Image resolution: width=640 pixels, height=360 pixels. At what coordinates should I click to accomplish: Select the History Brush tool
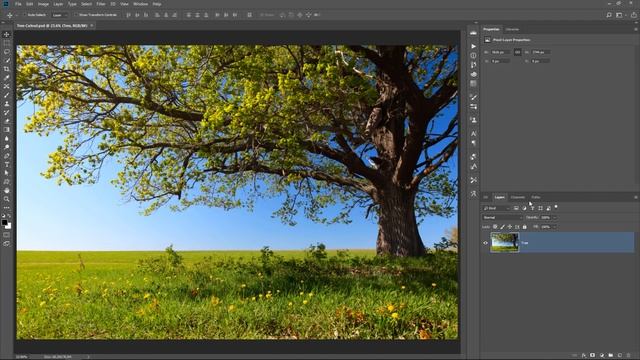click(x=7, y=112)
